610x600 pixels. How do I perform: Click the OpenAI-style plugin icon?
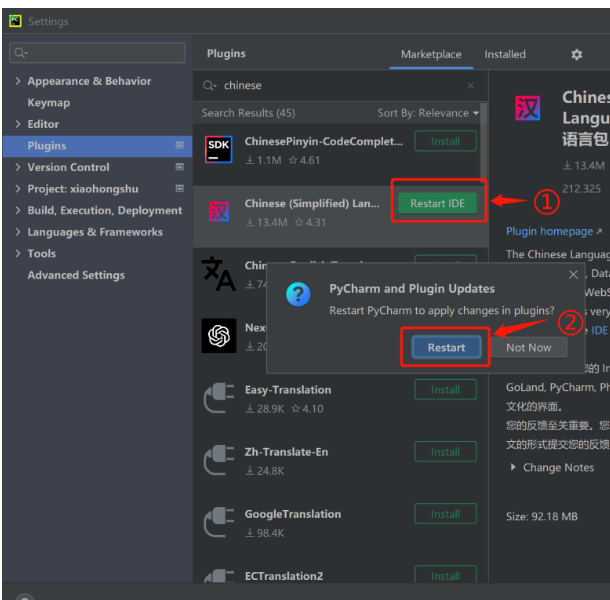coord(219,336)
